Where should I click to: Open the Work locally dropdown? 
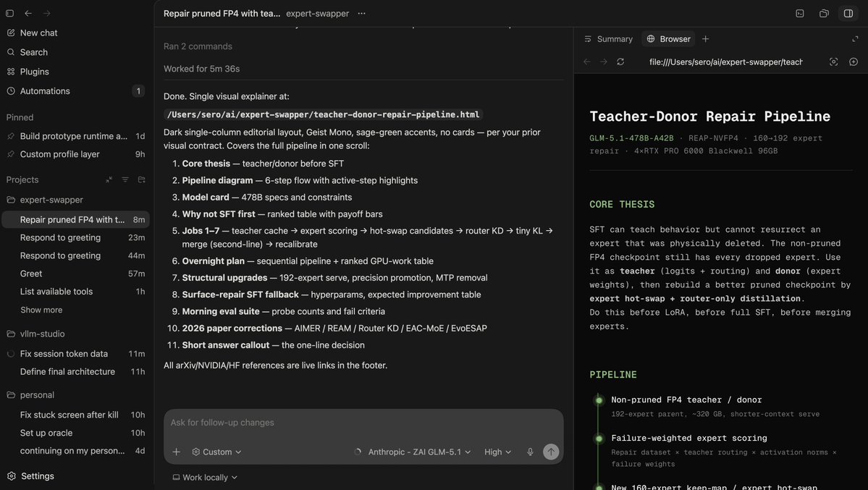click(205, 477)
